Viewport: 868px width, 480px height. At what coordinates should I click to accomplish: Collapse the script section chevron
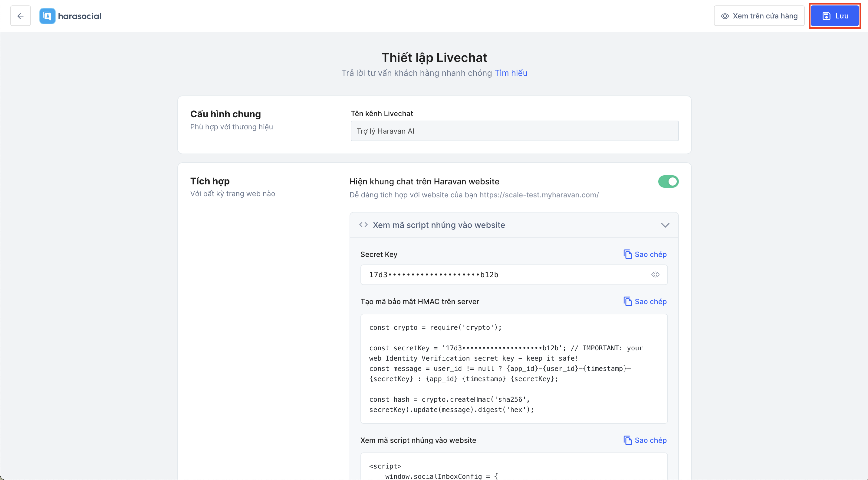[665, 225]
